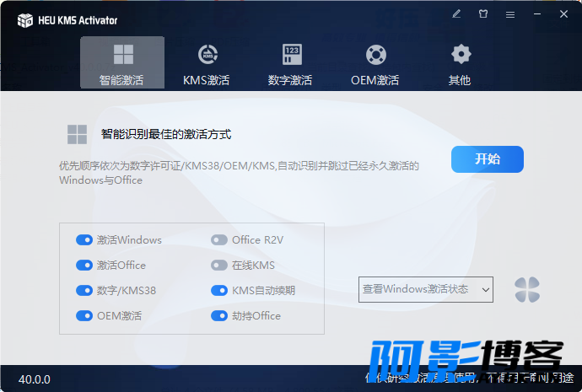This screenshot has height=392, width=582.
Task: Open the hamburger menu icon
Action: (510, 14)
